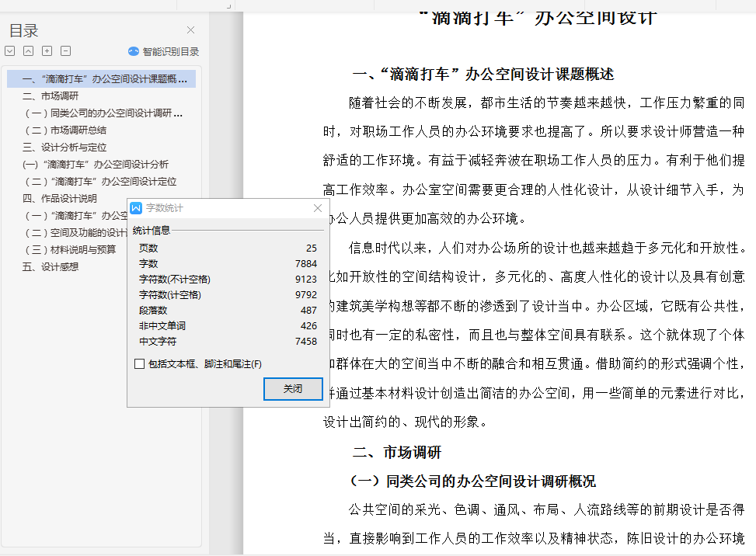Close the 目录 outline panel
The width and height of the screenshot is (756, 556).
[x=191, y=30]
